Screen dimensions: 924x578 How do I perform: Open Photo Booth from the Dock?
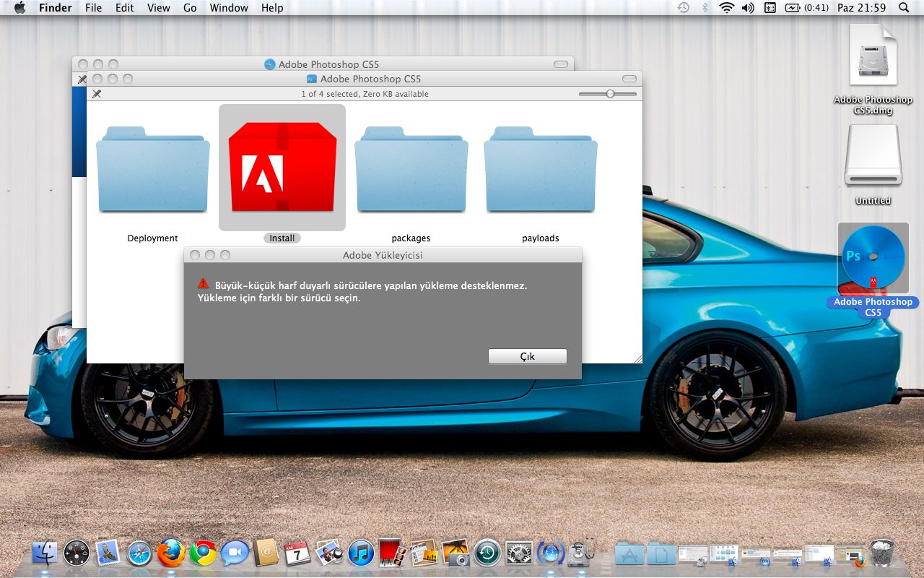(392, 553)
